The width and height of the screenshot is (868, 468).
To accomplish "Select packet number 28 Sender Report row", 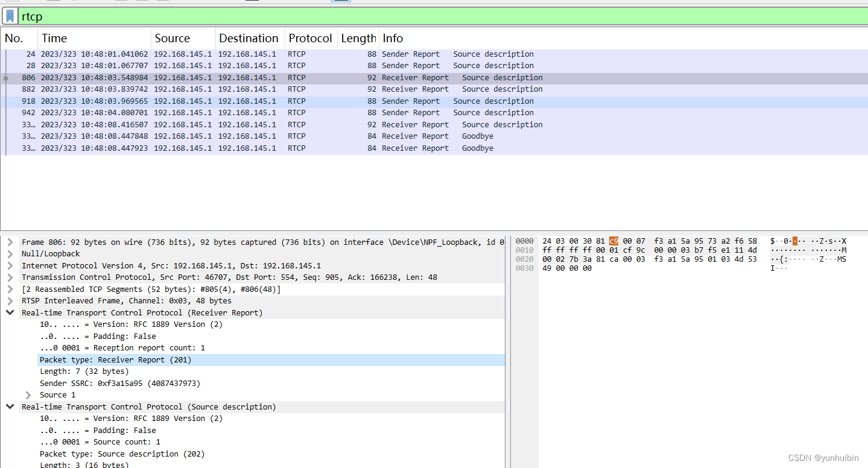I will pos(434,66).
